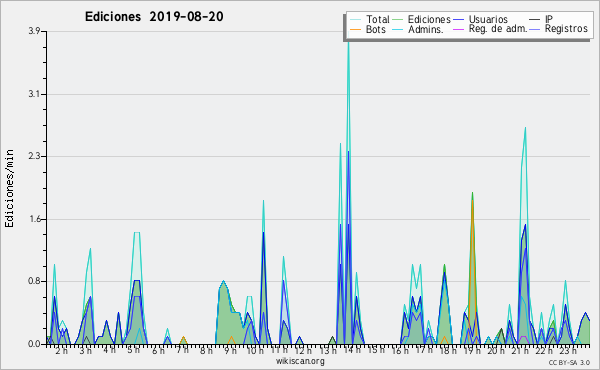Click the CC BY-SA 3.0 license text
The image size is (600, 370).
coord(569,362)
